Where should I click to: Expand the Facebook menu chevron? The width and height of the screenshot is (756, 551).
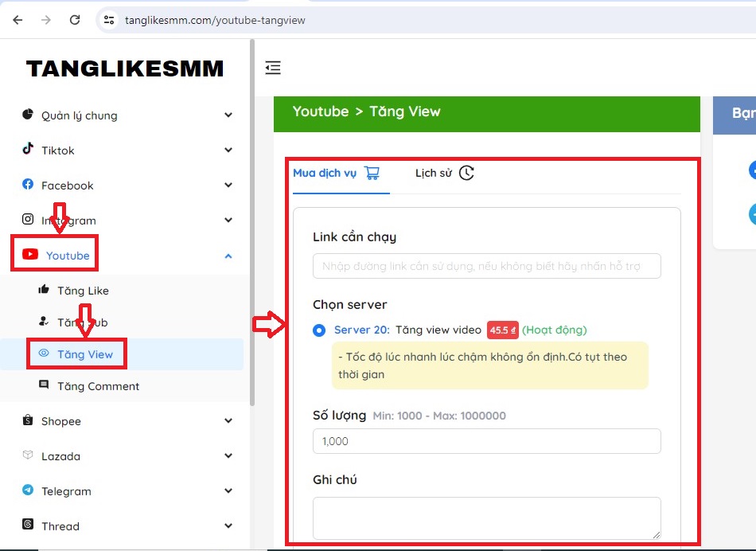coord(228,185)
